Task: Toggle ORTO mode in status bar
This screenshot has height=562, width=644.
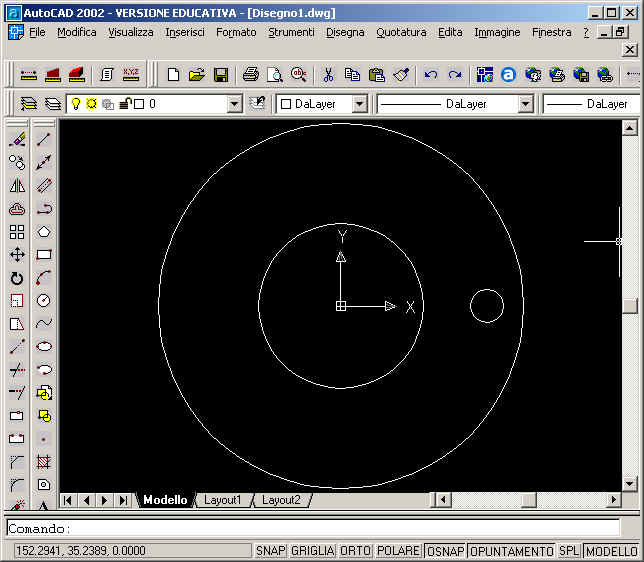Action: tap(355, 551)
